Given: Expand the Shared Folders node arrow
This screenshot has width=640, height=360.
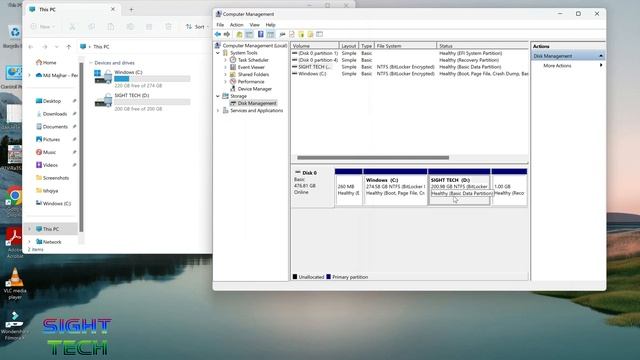Looking at the screenshot, I should click(x=225, y=74).
